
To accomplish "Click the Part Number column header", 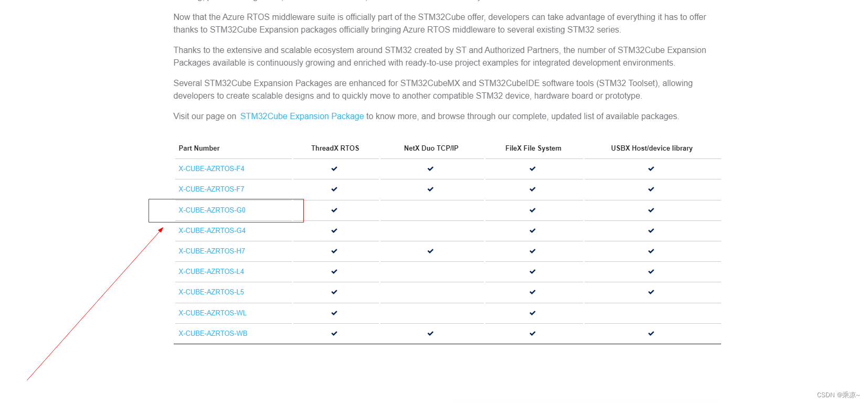I will click(199, 148).
